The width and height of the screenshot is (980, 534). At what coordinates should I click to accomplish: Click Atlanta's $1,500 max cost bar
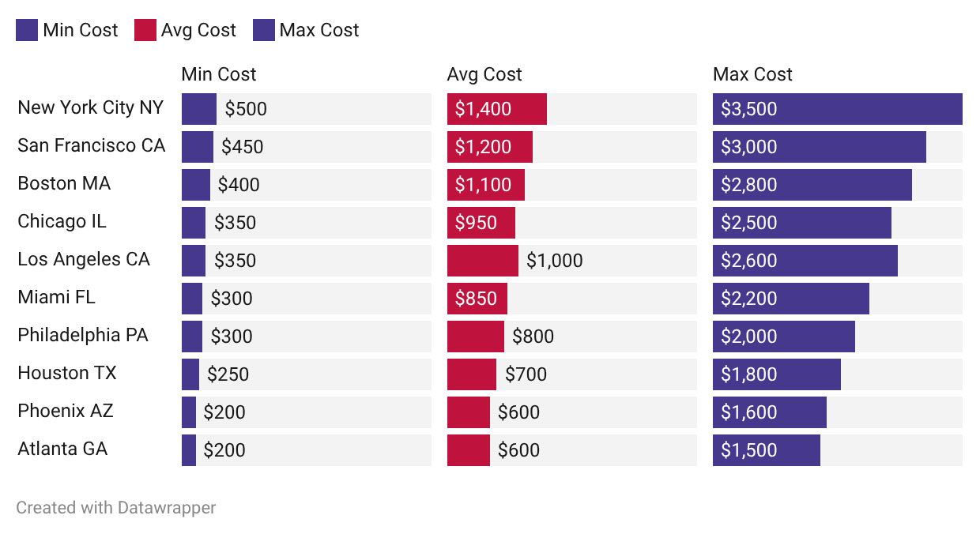(x=766, y=450)
